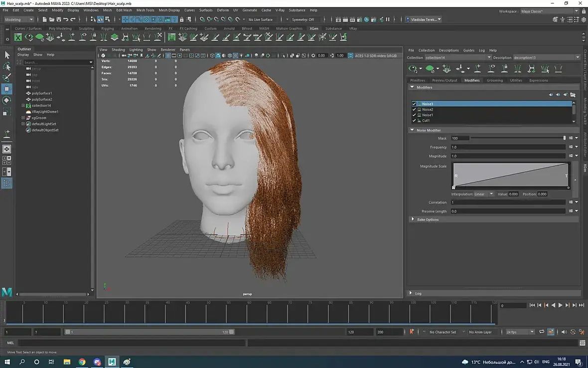Image resolution: width=588 pixels, height=368 pixels.
Task: Switch to the Grooming tab
Action: click(494, 80)
